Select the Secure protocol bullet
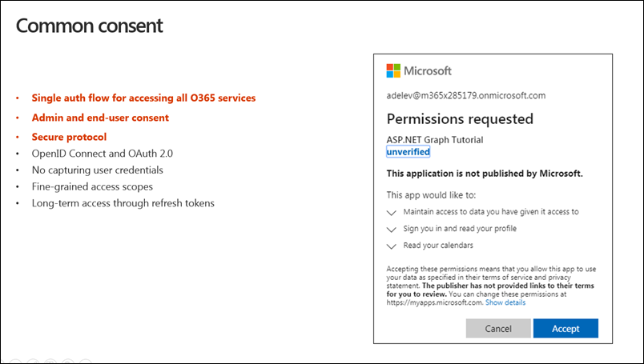This screenshot has height=364, width=644. pyautogui.click(x=69, y=137)
